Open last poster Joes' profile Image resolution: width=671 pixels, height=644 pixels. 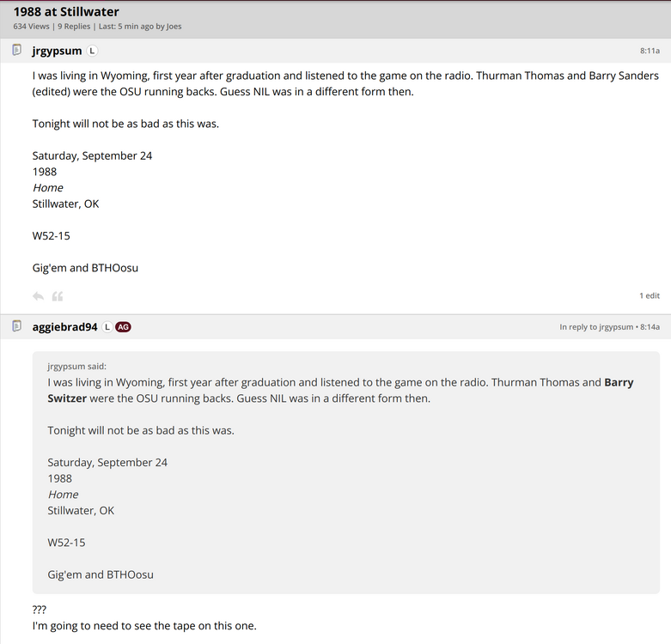(174, 27)
